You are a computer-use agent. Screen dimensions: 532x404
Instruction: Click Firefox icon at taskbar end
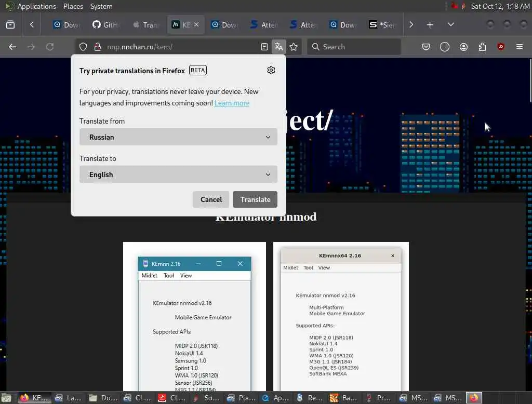(x=474, y=398)
